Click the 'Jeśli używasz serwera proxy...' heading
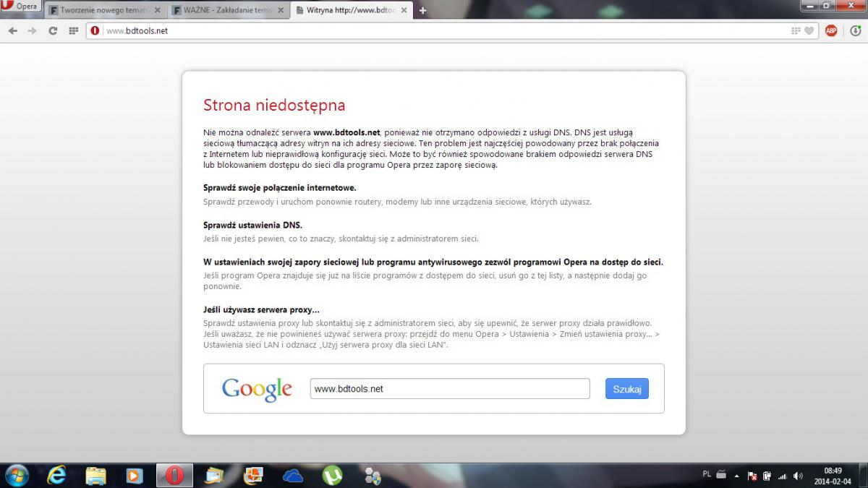 262,310
